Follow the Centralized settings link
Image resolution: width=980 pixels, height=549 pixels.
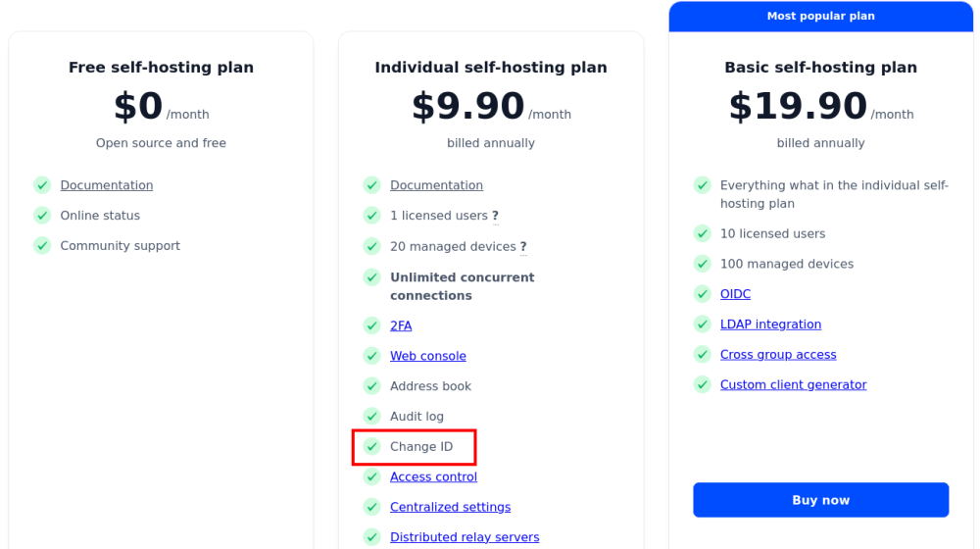click(x=450, y=507)
